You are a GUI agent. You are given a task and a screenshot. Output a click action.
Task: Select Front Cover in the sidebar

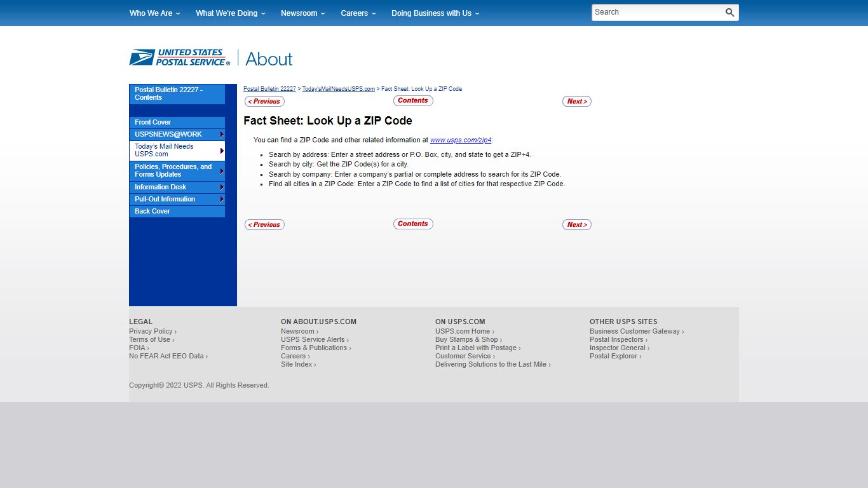point(177,123)
